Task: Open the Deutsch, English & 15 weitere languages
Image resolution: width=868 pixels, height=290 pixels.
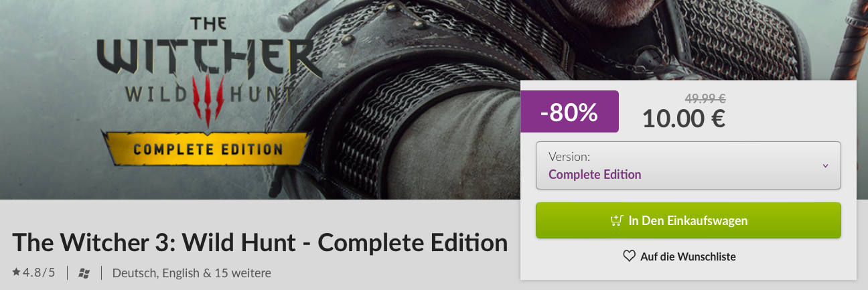Action: pos(192,273)
